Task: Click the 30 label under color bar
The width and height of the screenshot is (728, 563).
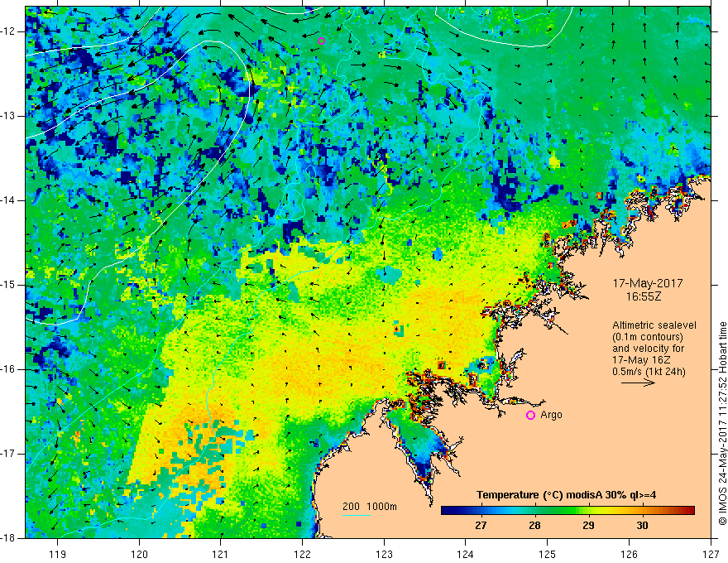Action: [642, 526]
